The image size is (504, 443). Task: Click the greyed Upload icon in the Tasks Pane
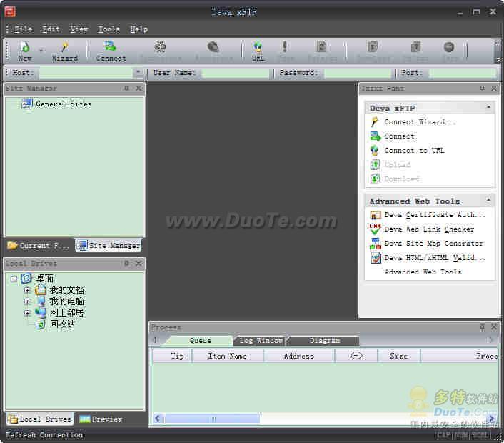375,165
